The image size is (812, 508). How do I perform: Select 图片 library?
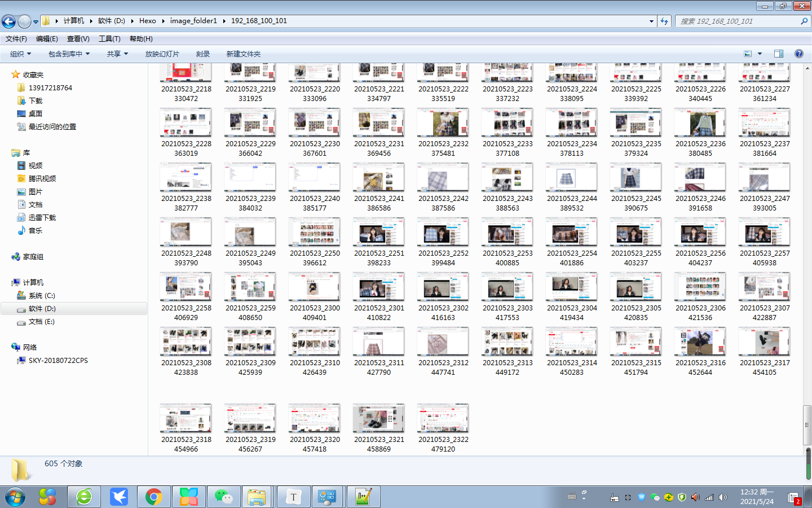[x=36, y=191]
